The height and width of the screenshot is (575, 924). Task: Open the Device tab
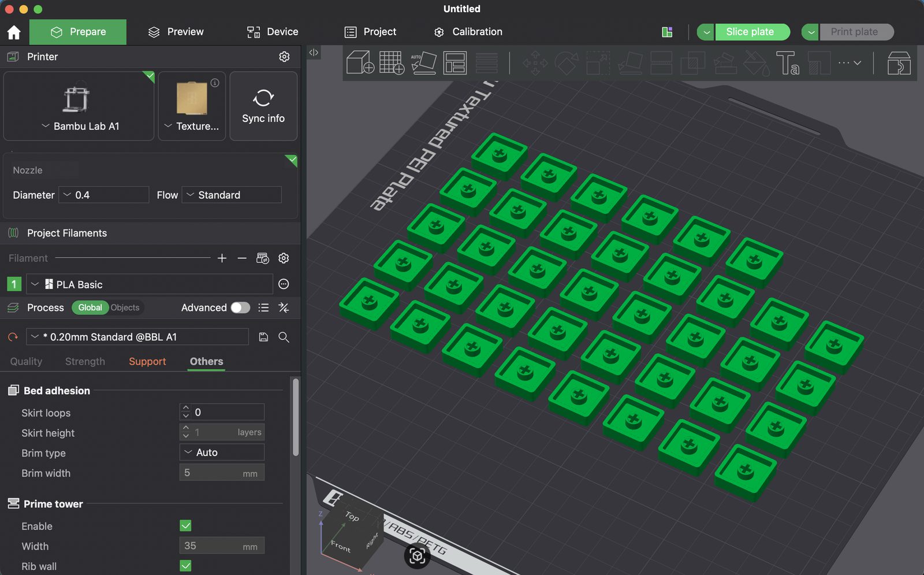(x=273, y=32)
